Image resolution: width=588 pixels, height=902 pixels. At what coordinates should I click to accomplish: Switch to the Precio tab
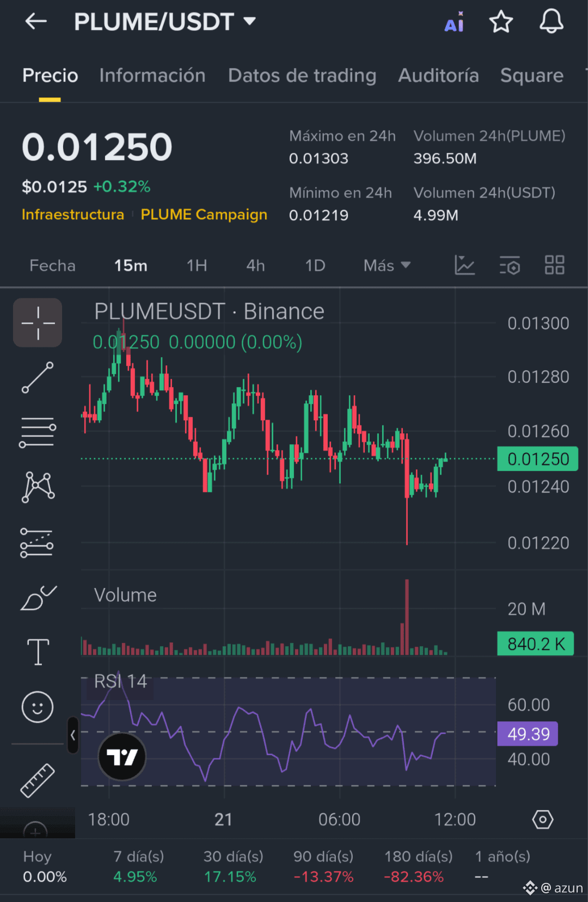tap(50, 75)
